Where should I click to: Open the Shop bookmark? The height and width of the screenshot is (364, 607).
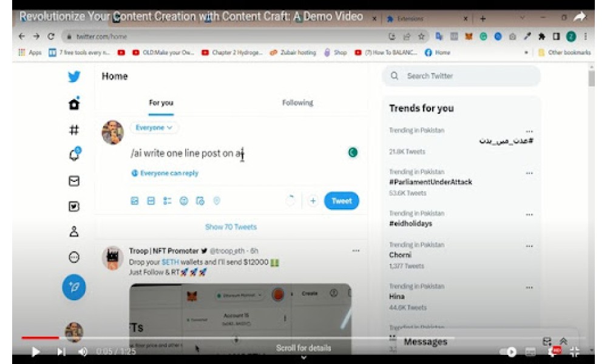[x=336, y=52]
